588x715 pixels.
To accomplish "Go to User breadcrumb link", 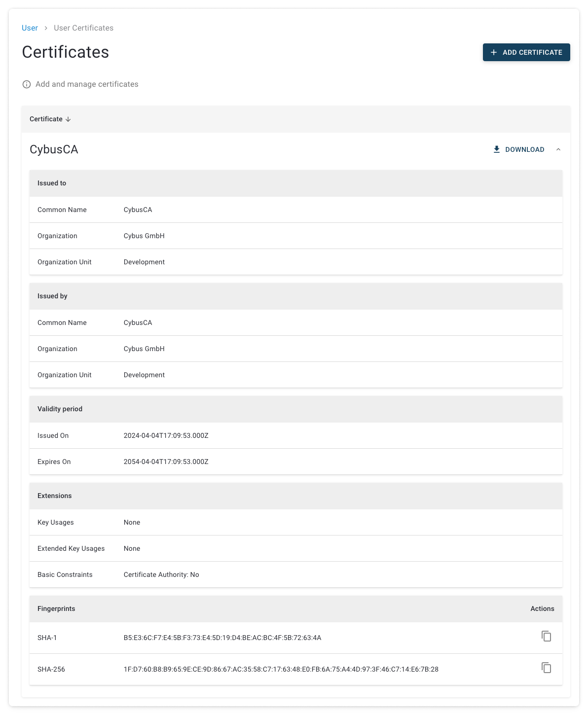I will click(30, 28).
